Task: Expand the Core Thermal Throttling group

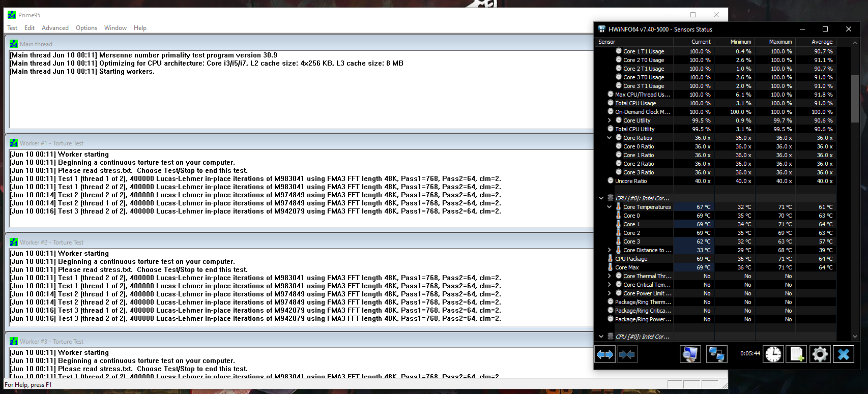Action: coord(610,276)
